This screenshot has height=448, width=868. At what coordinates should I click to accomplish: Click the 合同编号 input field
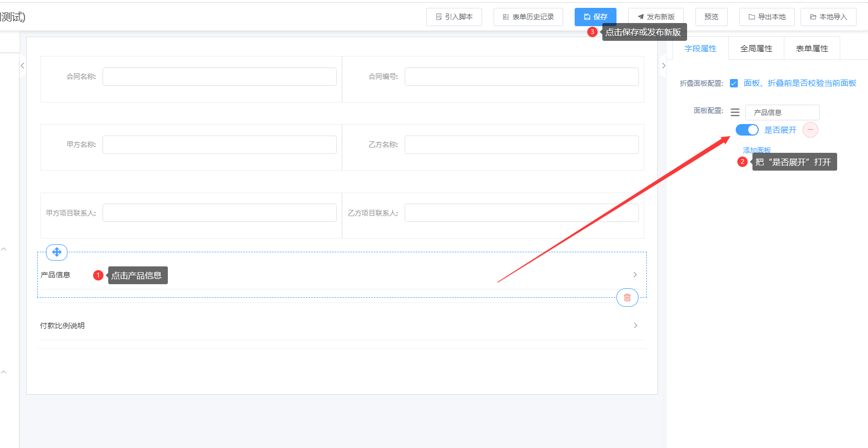[x=522, y=76]
